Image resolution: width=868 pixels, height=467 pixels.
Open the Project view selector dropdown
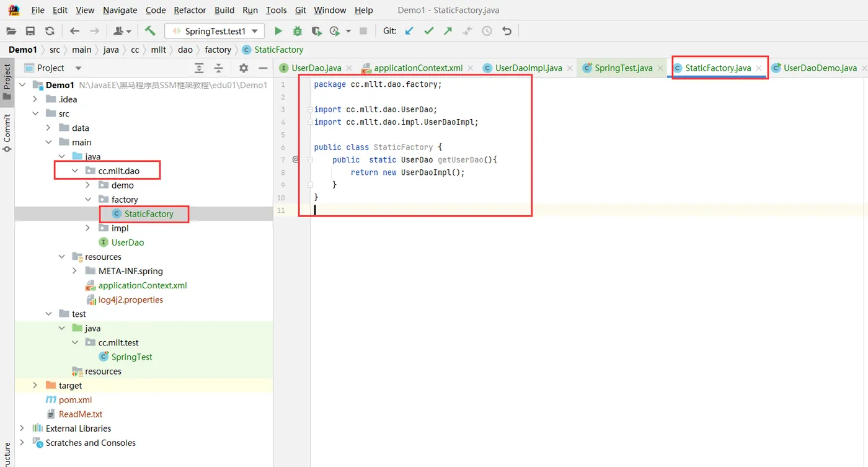78,68
